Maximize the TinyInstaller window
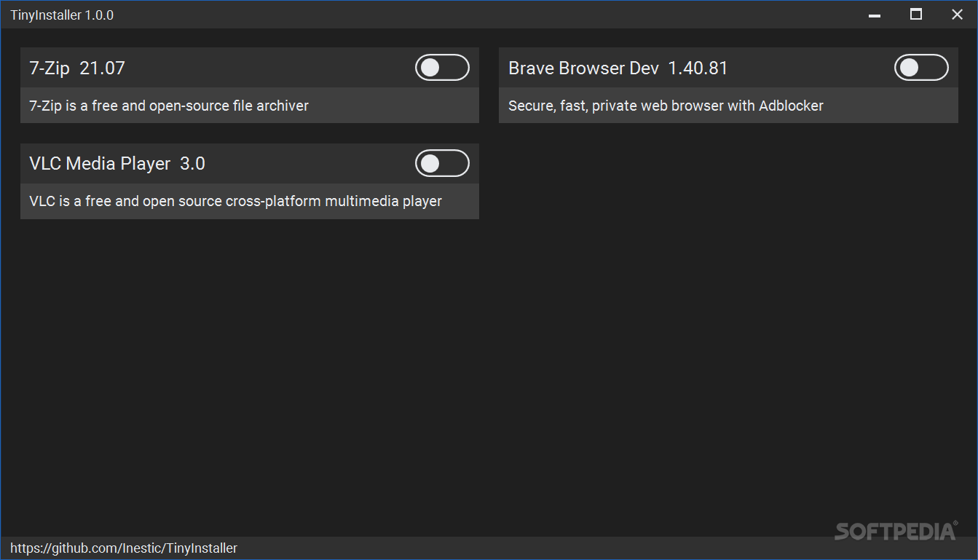This screenshot has width=978, height=560. click(916, 15)
